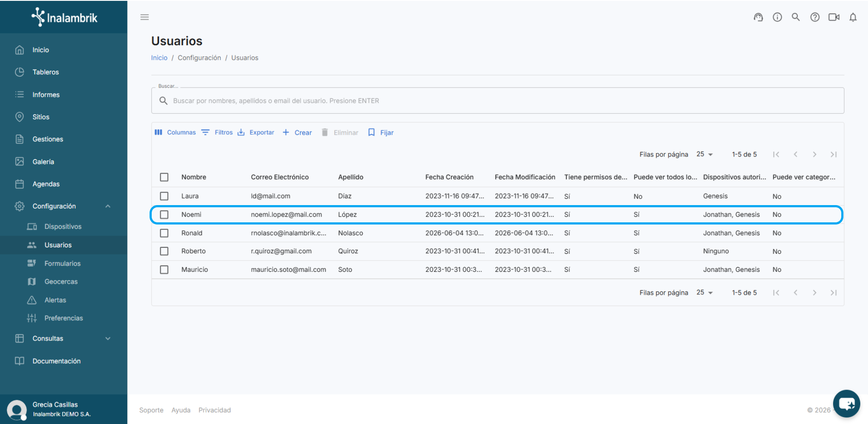Sort by Correo Electrónico column header
This screenshot has width=868, height=424.
(280, 177)
